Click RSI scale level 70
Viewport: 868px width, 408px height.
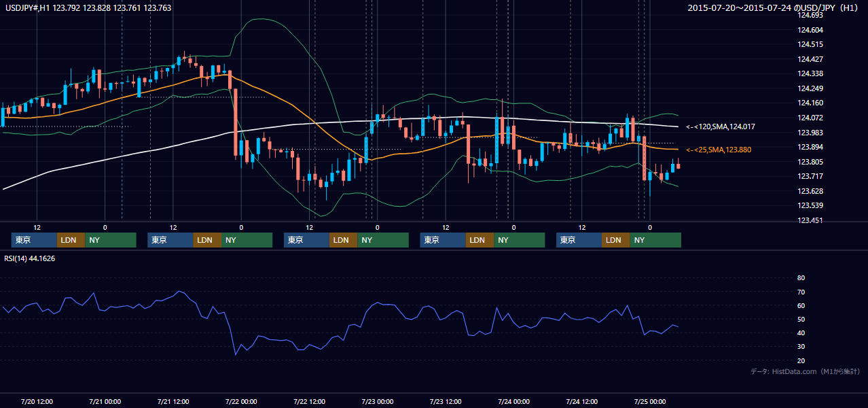[x=801, y=292]
